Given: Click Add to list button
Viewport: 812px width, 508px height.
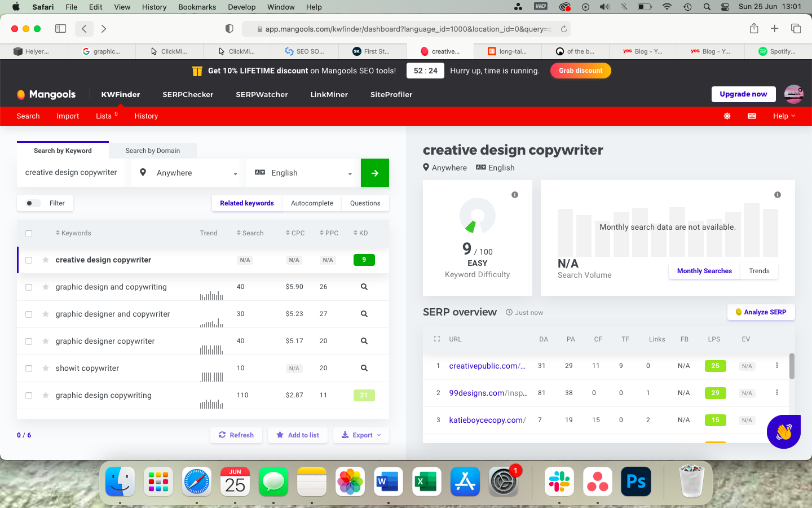Looking at the screenshot, I should click(x=298, y=435).
